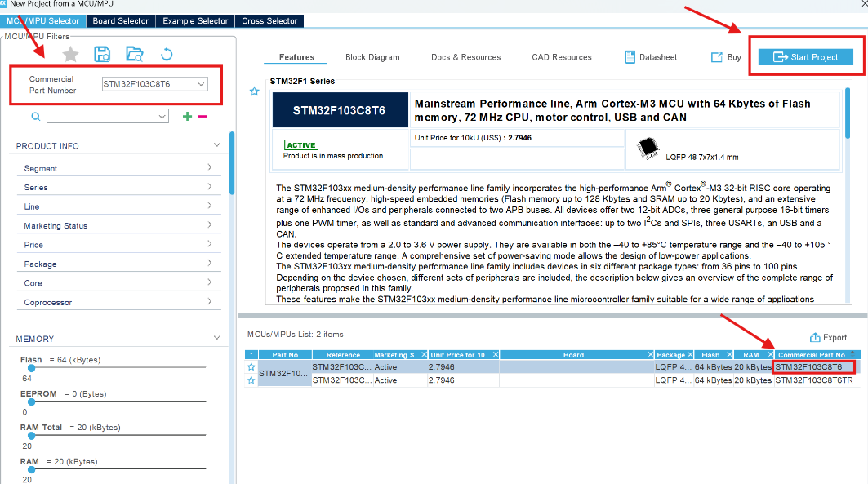Open the CAD Resources tab
The height and width of the screenshot is (484, 868).
click(x=562, y=57)
